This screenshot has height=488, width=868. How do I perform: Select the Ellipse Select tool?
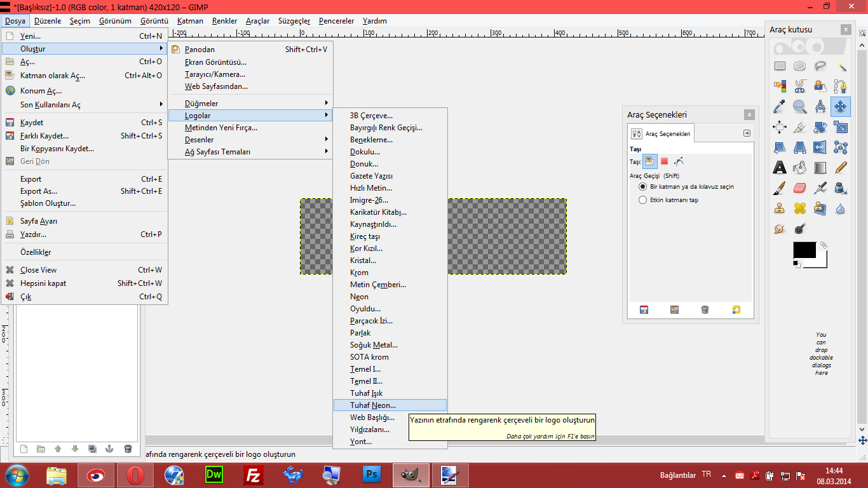[800, 66]
